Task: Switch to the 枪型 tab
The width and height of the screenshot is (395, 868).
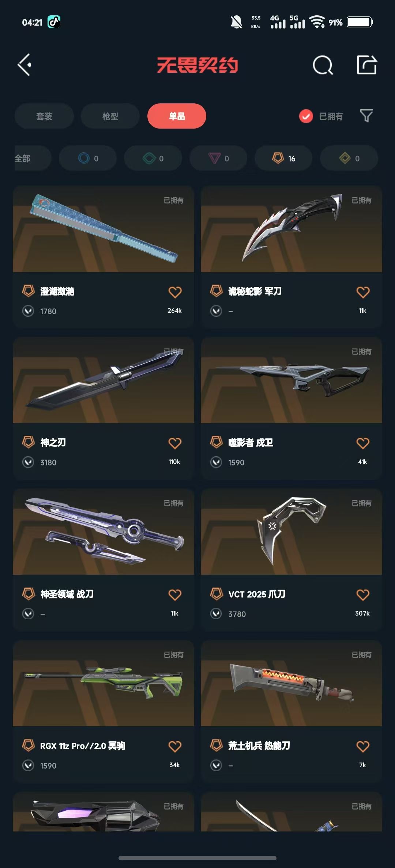Action: (110, 116)
